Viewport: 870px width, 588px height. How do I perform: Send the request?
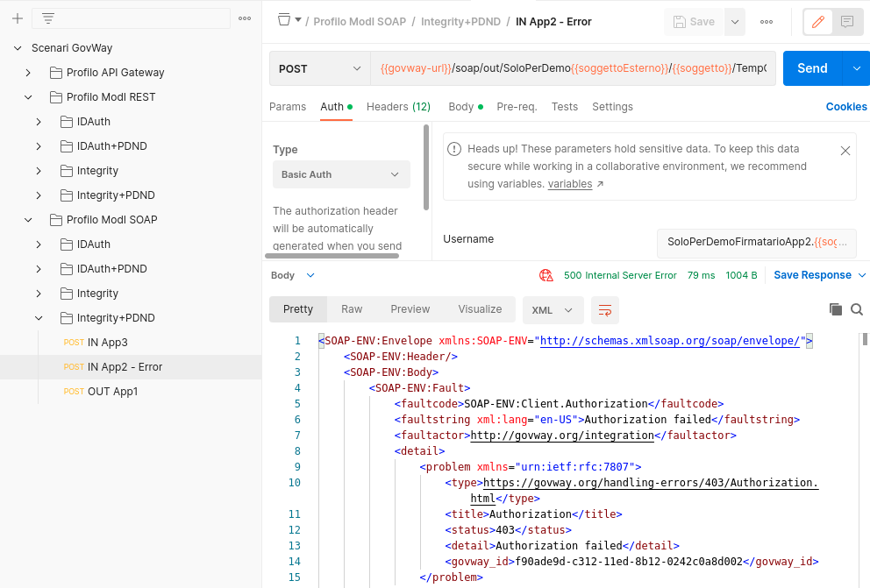click(812, 68)
